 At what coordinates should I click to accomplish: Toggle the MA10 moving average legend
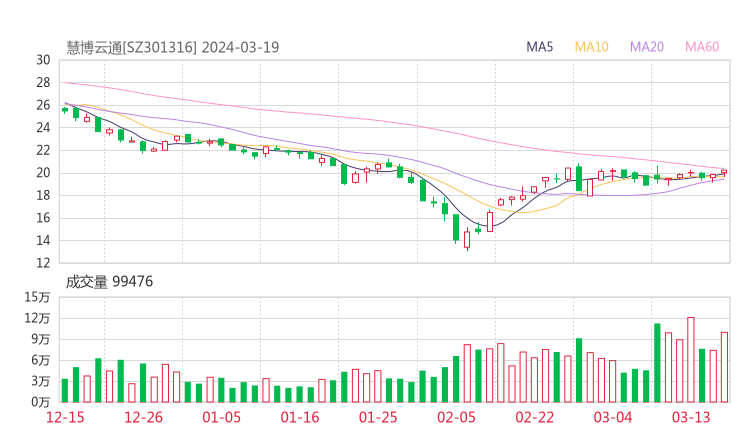(x=592, y=47)
